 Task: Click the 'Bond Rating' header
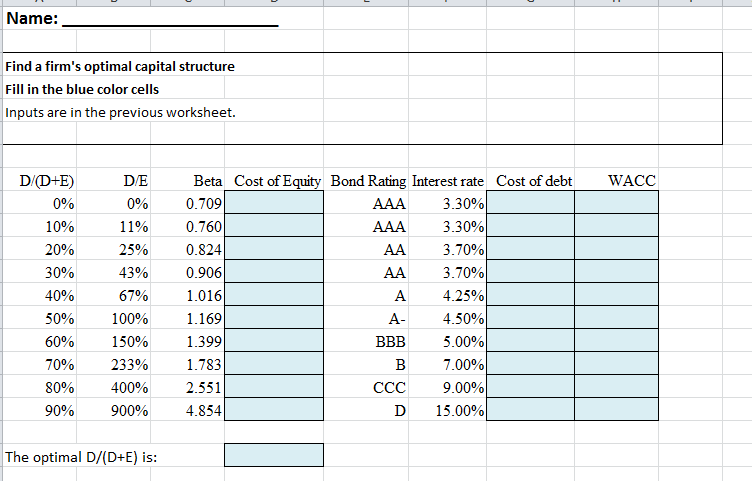(368, 181)
